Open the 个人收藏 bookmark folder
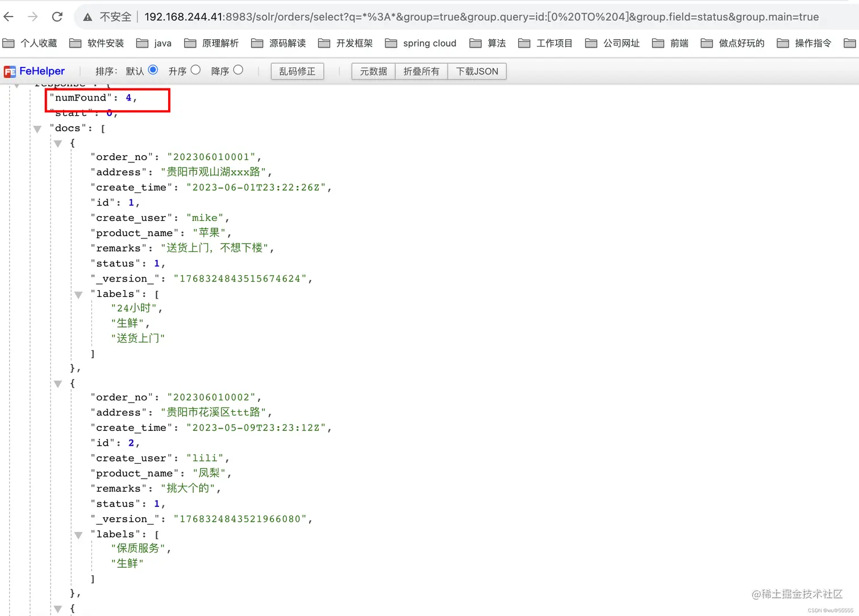The width and height of the screenshot is (859, 616). [30, 43]
